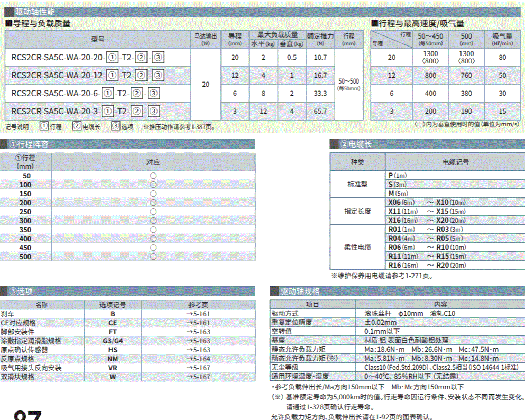Select rated thrust value 33.3
Image resolution: width=525 pixels, height=420 pixels.
(320, 94)
